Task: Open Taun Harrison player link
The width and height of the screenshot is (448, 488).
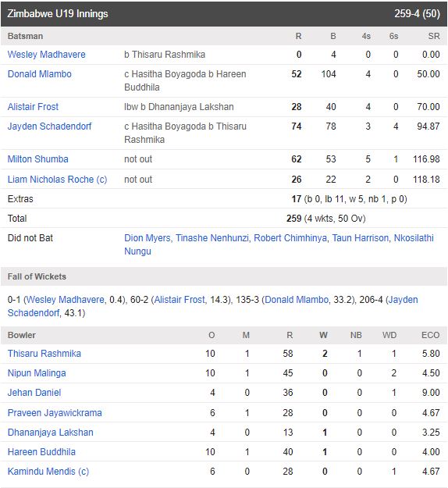Action: click(x=361, y=238)
